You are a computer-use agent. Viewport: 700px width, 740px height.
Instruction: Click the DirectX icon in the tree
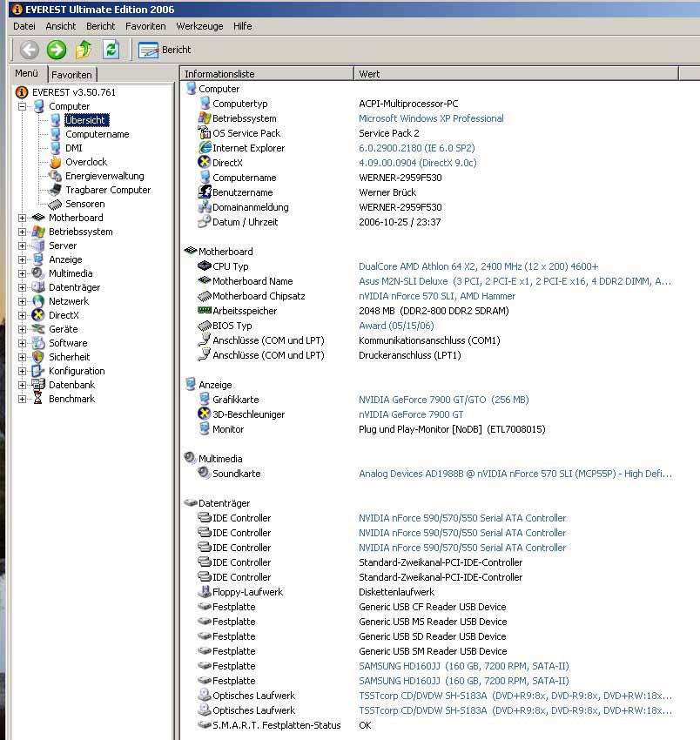[38, 315]
